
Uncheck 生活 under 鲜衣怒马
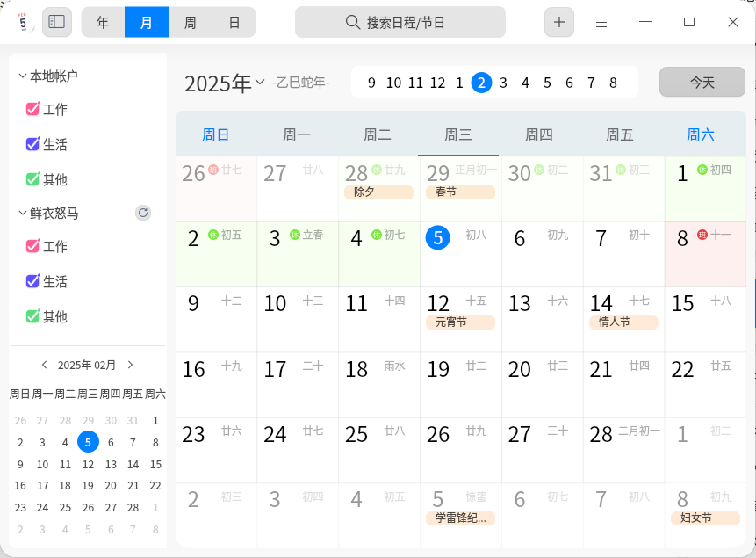point(32,281)
